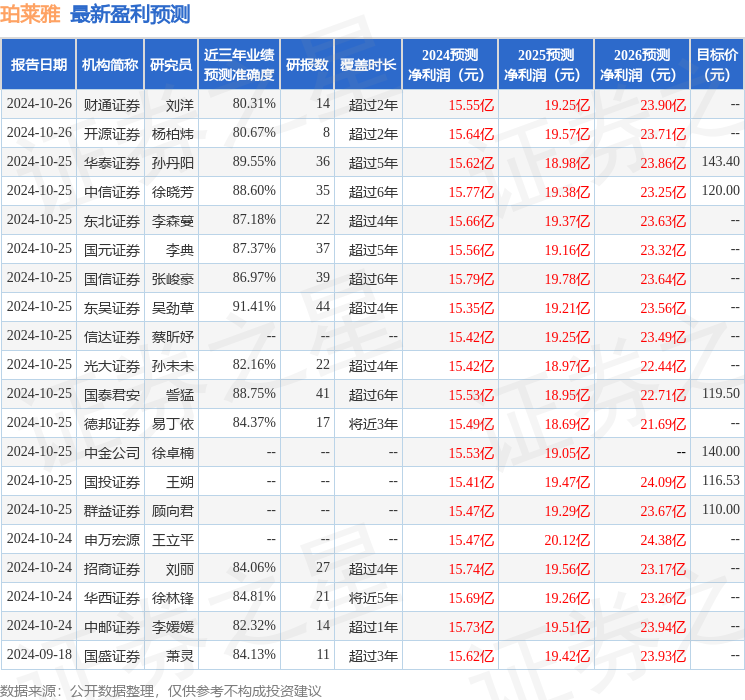The image size is (745, 700).
Task: Click the accuracy value 80.31%
Action: (254, 104)
